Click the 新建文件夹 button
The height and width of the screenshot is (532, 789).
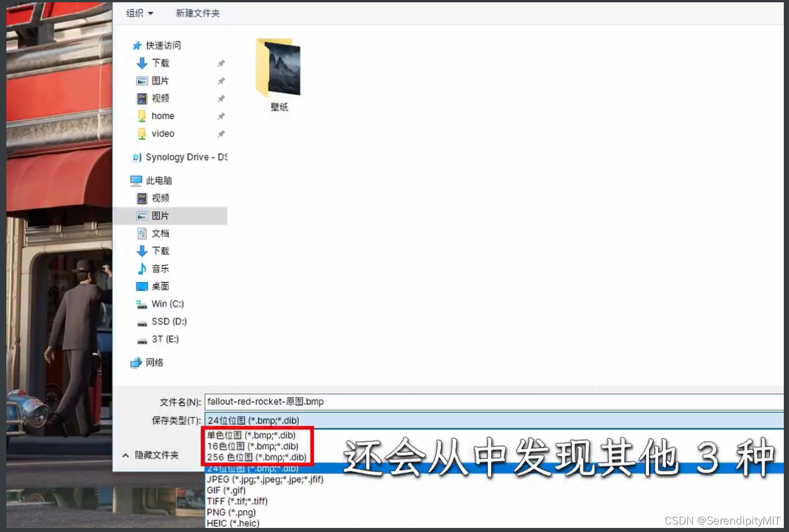click(x=198, y=13)
